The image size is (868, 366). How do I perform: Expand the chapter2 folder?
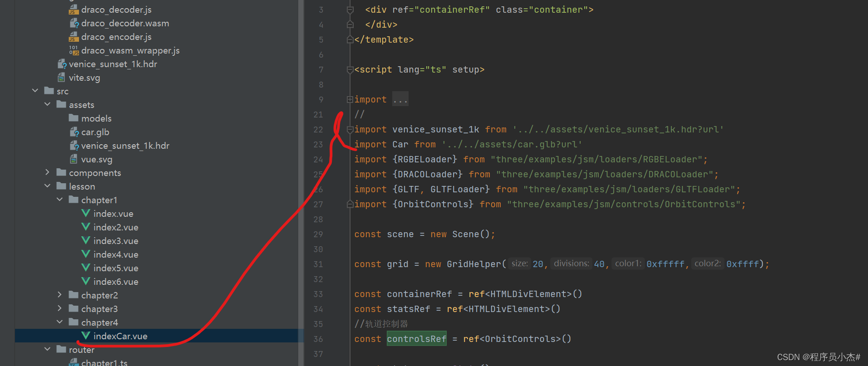59,295
